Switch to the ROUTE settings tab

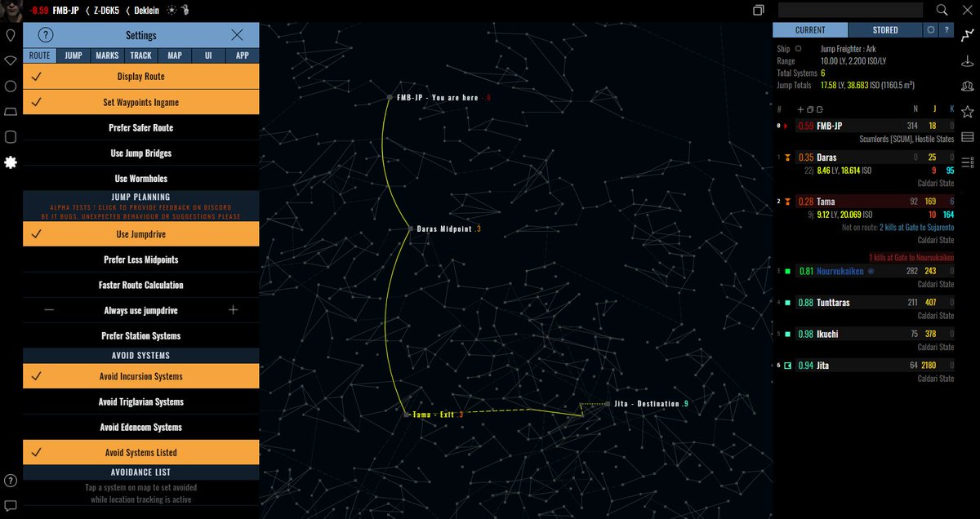(39, 55)
